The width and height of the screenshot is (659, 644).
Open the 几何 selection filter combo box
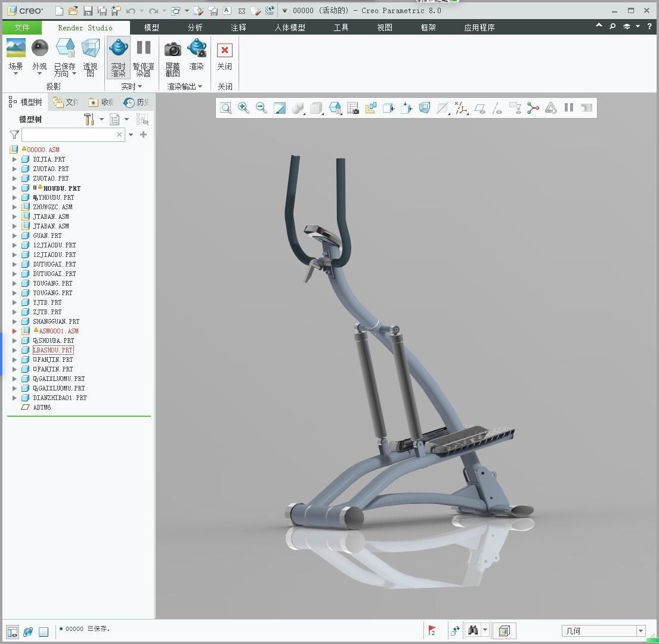tap(603, 631)
